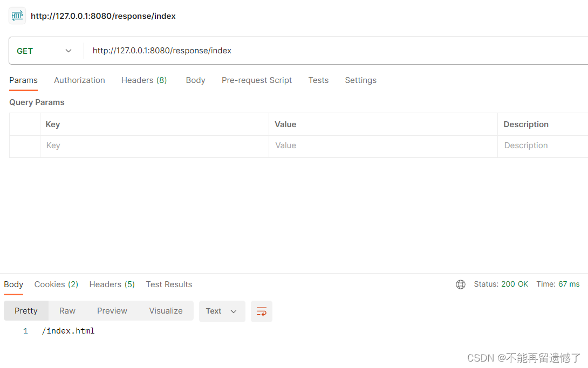Show the response Headers (5) tab
Viewport: 588px width, 368px height.
pyautogui.click(x=112, y=284)
